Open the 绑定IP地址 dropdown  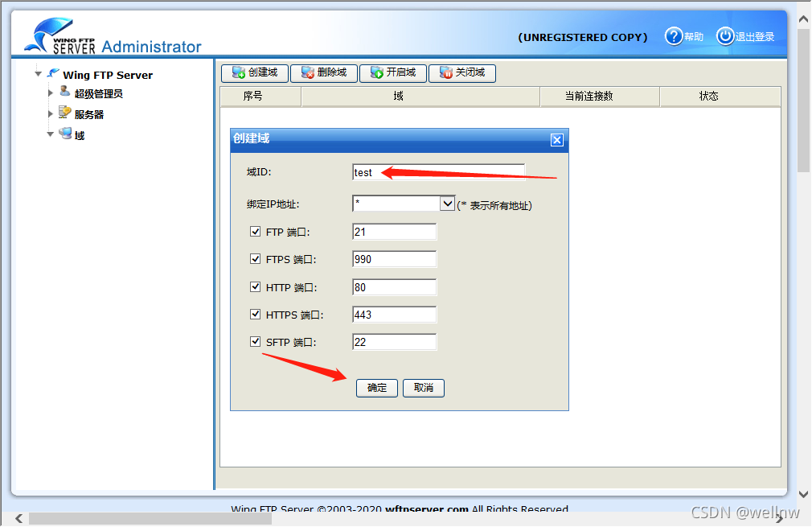pyautogui.click(x=449, y=204)
